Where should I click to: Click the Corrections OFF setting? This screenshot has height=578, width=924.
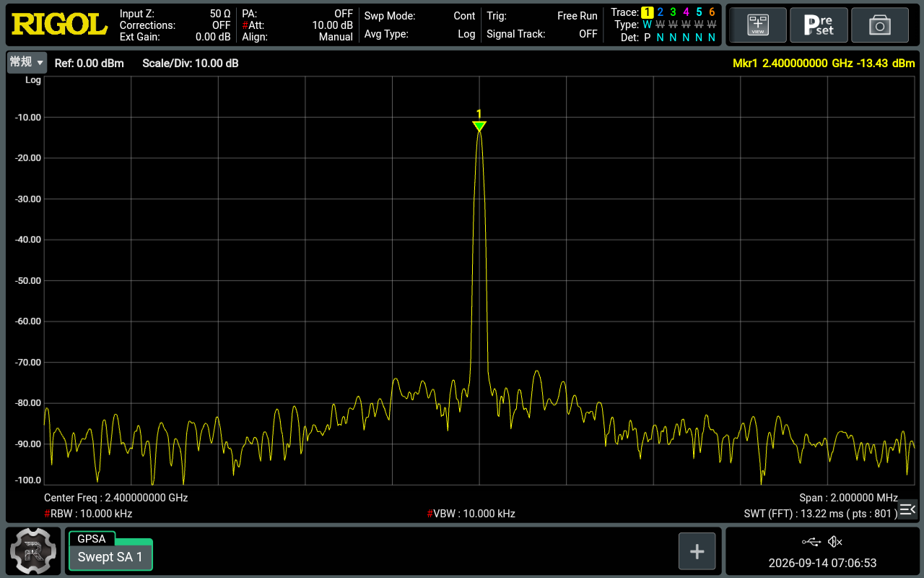pos(175,25)
